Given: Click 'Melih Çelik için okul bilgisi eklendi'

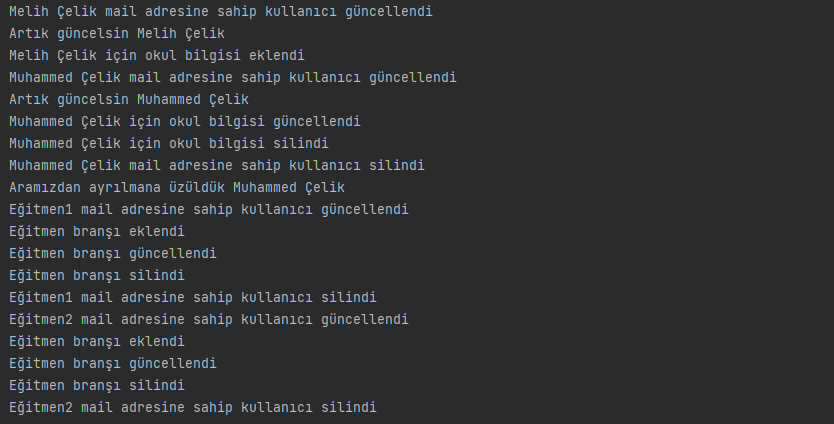Looking at the screenshot, I should coord(156,56).
